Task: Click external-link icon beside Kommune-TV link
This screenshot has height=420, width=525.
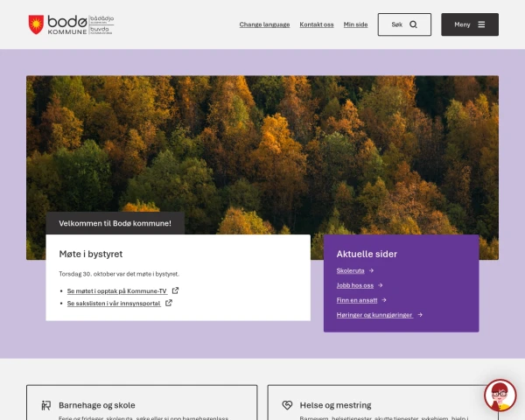Action: [x=175, y=290]
